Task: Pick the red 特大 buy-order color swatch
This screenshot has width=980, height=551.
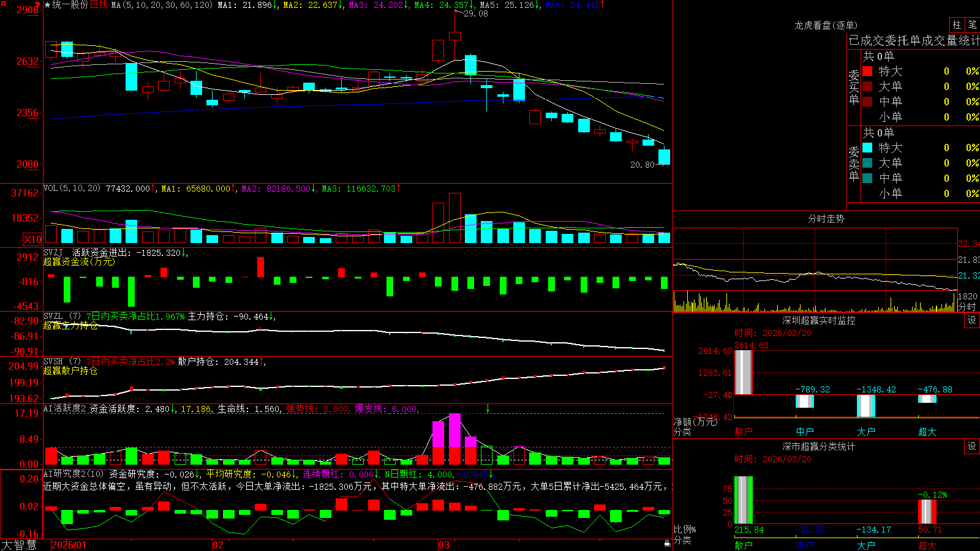Action: pyautogui.click(x=867, y=71)
